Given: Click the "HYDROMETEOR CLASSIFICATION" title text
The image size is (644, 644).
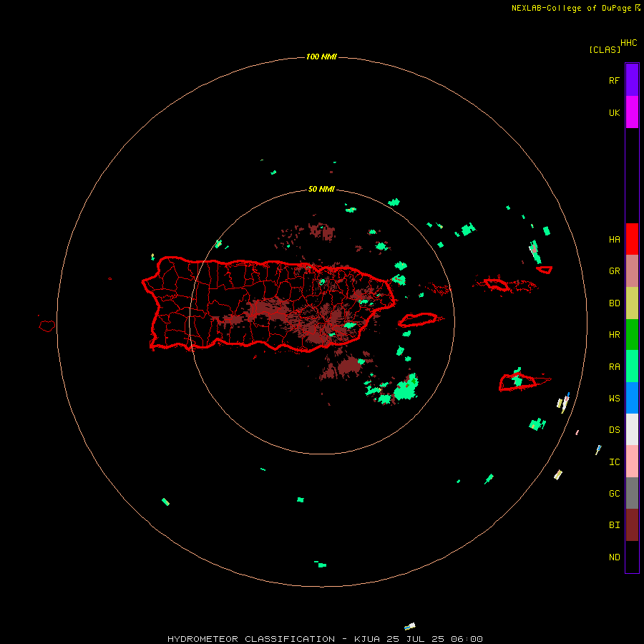Looking at the screenshot, I should [251, 639].
